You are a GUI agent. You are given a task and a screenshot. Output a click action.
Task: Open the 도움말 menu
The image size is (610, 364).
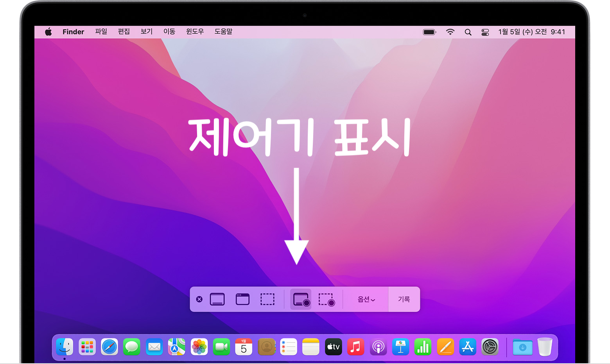[224, 32]
